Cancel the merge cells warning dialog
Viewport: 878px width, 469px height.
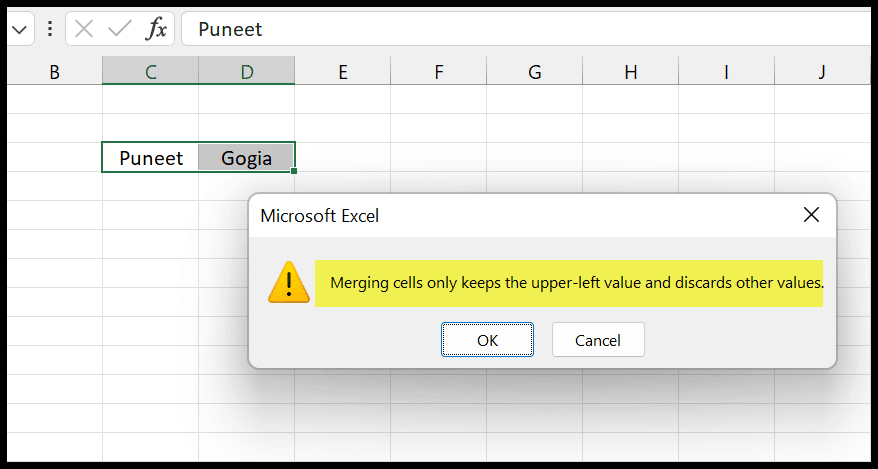coord(598,340)
